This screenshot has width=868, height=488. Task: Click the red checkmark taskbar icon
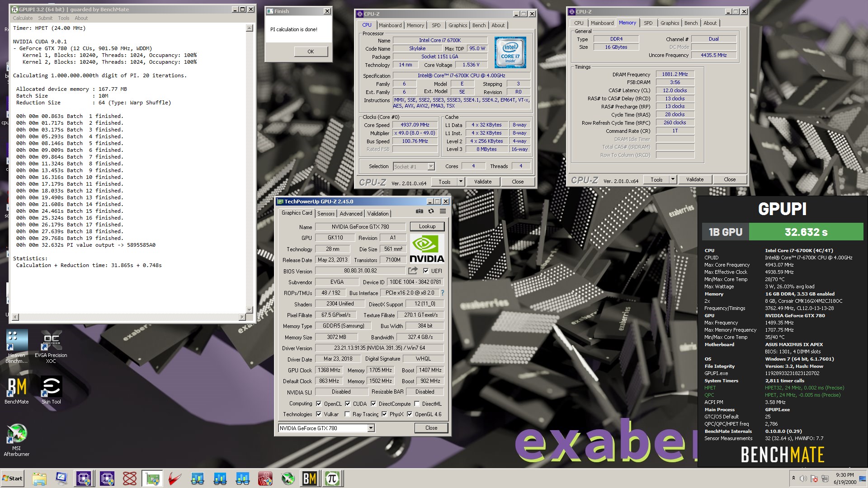(175, 479)
